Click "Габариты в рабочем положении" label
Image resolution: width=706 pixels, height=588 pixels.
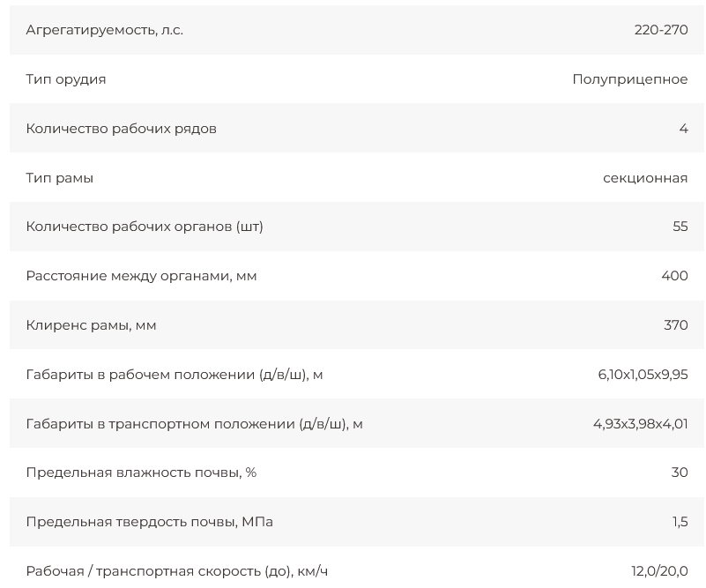pos(174,375)
